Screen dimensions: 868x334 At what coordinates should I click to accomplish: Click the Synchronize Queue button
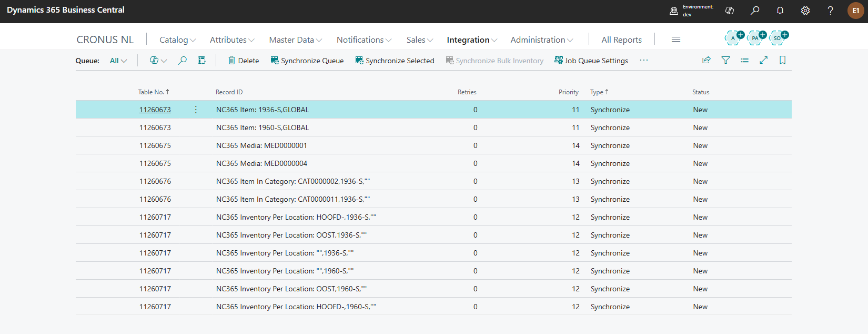pyautogui.click(x=307, y=61)
